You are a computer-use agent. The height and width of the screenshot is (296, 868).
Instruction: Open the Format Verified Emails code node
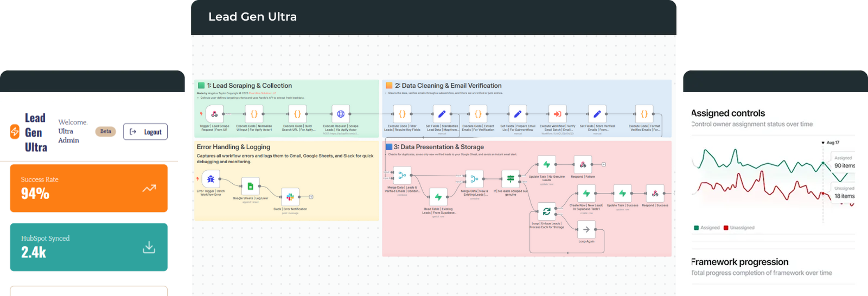click(644, 114)
